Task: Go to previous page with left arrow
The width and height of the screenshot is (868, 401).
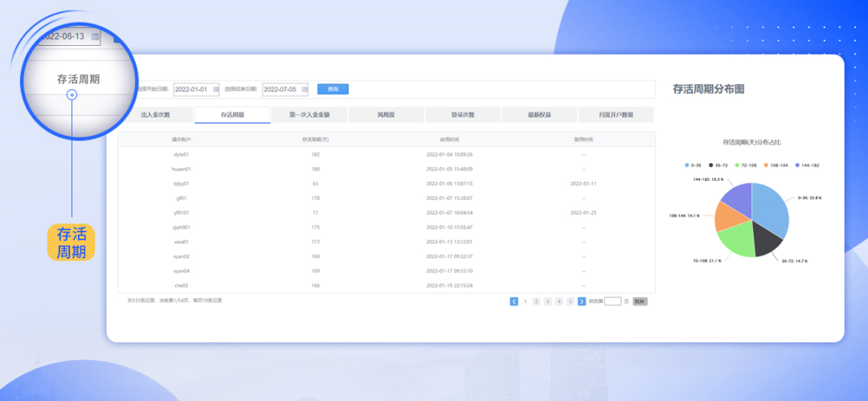Action: tap(514, 301)
